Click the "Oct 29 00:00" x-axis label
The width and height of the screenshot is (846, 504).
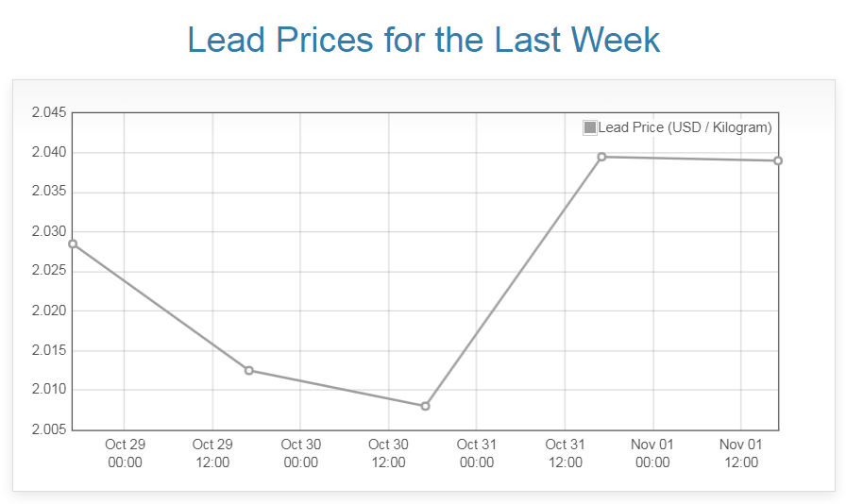tap(125, 453)
